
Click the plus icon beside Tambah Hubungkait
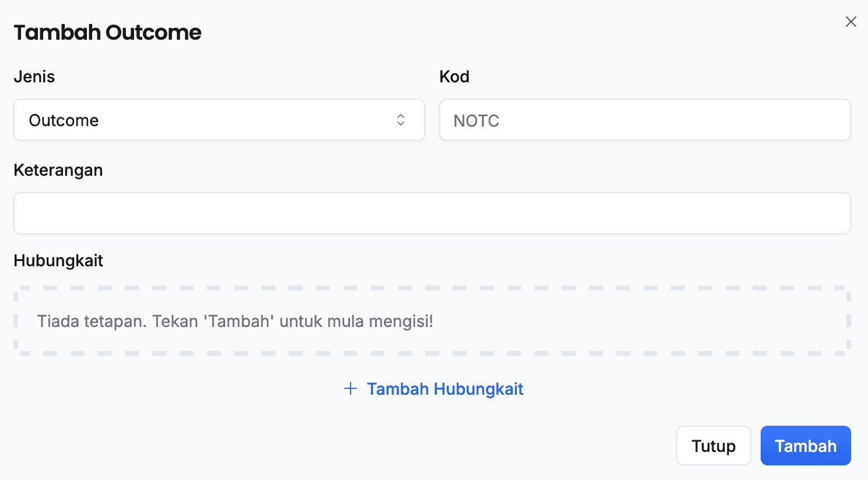coord(351,388)
